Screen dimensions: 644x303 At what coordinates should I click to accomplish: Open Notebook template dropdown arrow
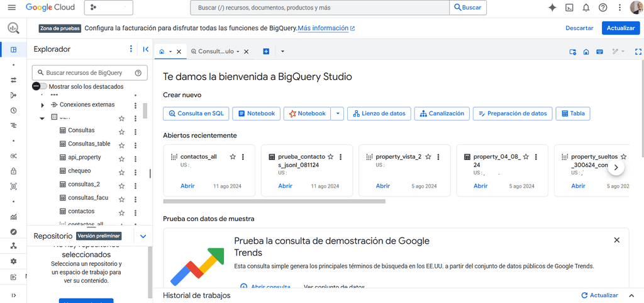337,113
